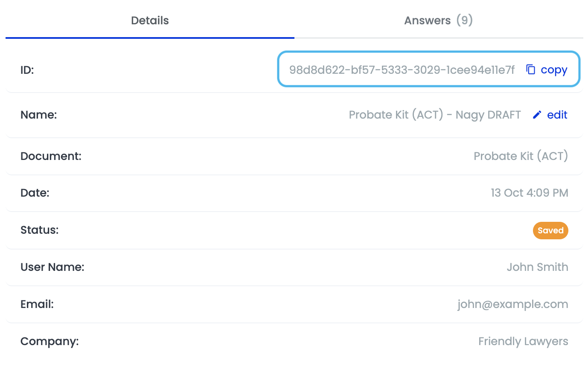Image resolution: width=588 pixels, height=366 pixels.
Task: Click the answers count (9)
Action: coord(464,20)
